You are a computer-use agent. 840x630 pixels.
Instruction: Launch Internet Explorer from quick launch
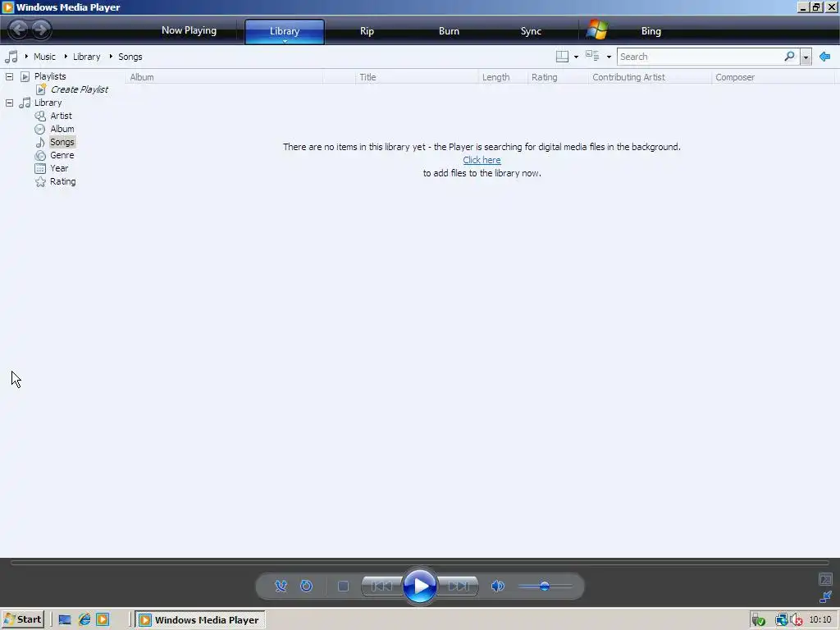[84, 620]
